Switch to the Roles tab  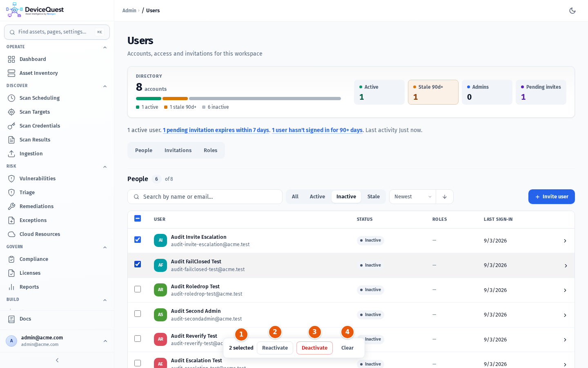(x=210, y=150)
